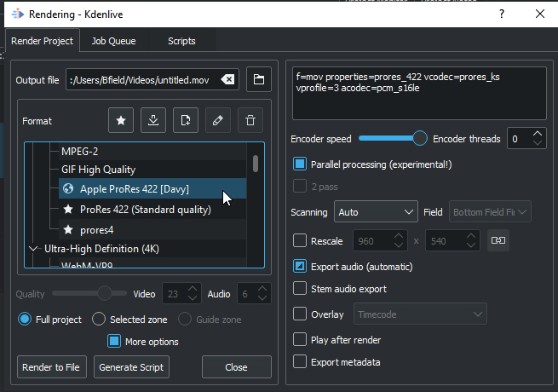Click the help question mark button
The width and height of the screenshot is (558, 392).
pyautogui.click(x=502, y=14)
